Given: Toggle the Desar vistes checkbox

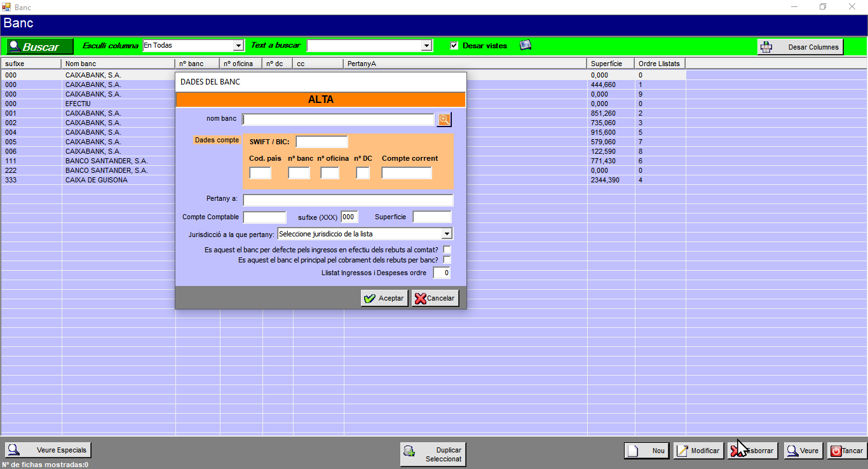Looking at the screenshot, I should [454, 46].
